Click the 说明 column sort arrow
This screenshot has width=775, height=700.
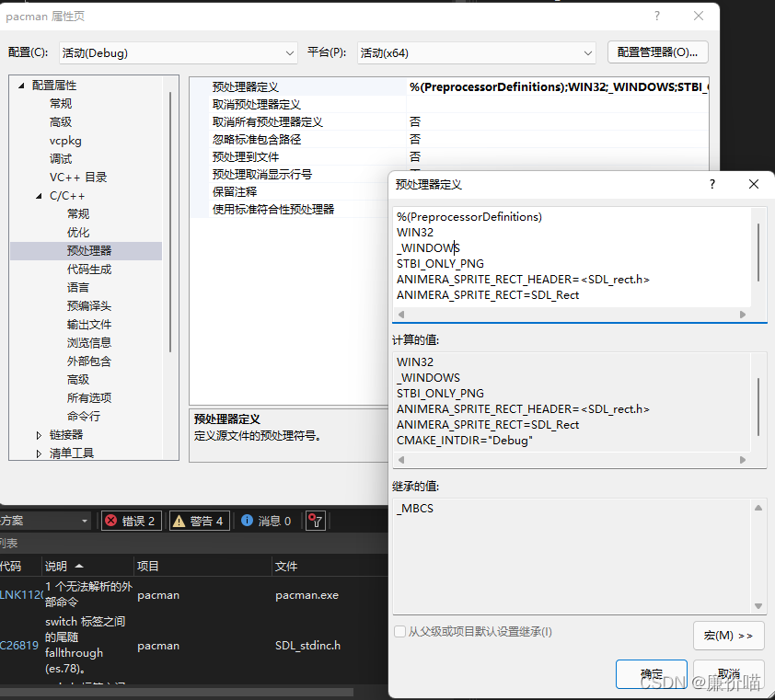pos(79,566)
